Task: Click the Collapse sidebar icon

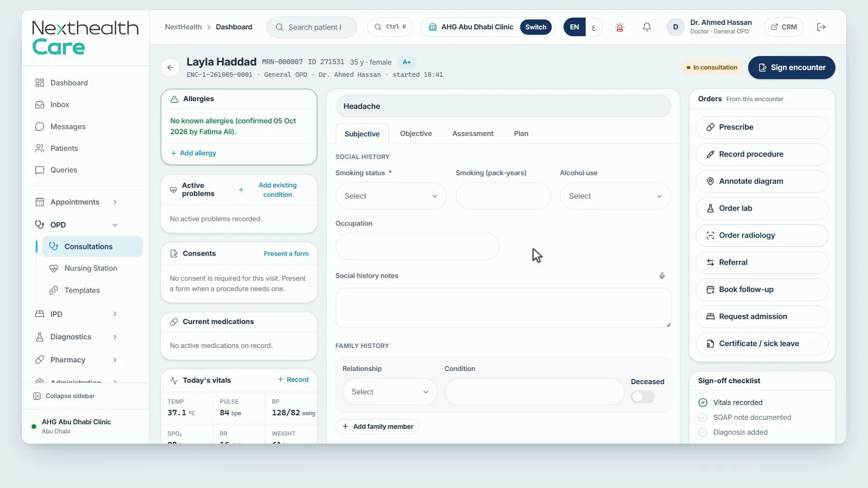Action: pos(37,396)
